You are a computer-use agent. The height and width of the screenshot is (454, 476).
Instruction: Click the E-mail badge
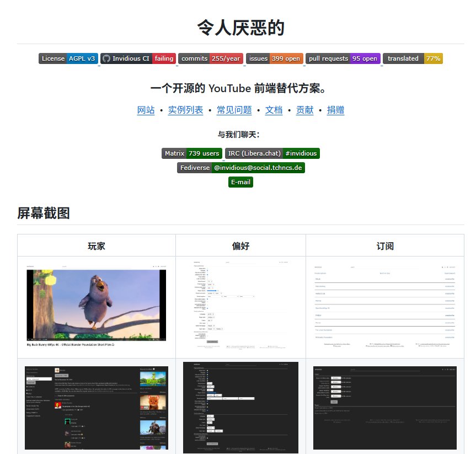[240, 182]
